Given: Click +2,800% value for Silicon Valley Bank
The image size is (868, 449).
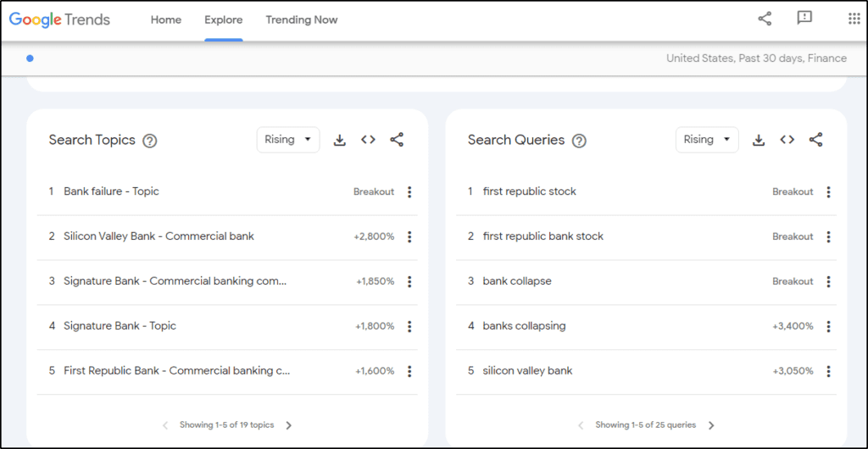Looking at the screenshot, I should point(374,236).
